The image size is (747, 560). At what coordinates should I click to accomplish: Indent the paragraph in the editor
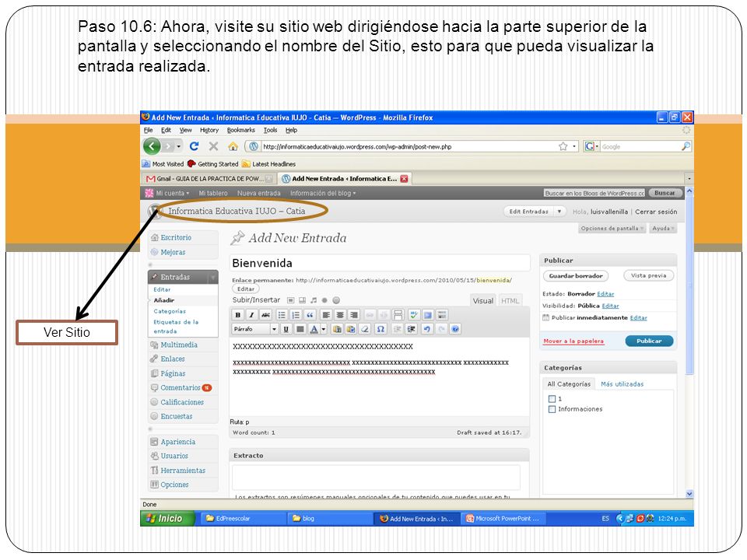(411, 329)
